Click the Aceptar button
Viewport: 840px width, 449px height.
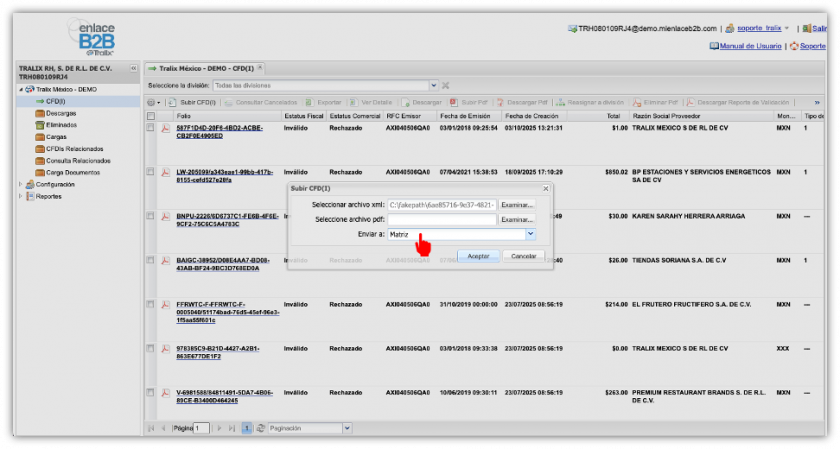478,256
